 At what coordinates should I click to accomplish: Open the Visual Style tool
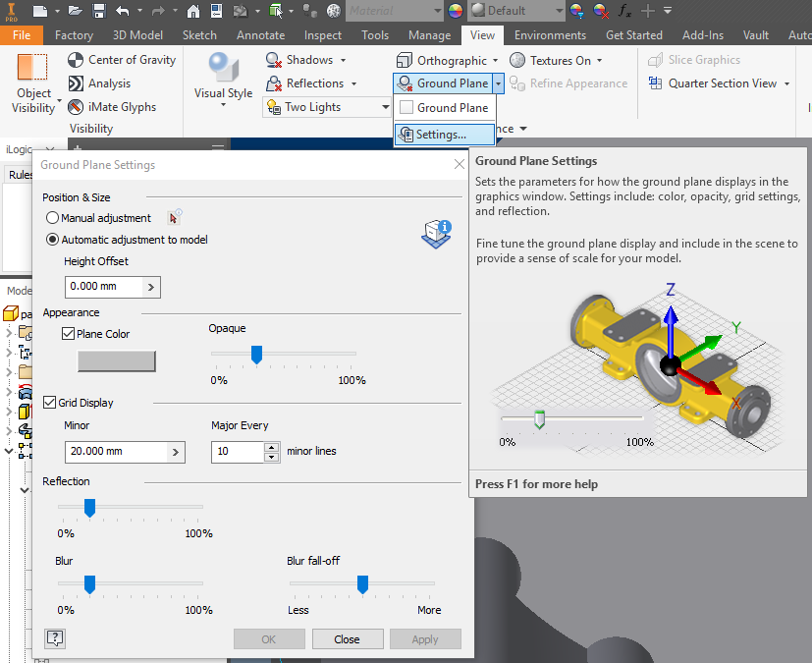222,76
